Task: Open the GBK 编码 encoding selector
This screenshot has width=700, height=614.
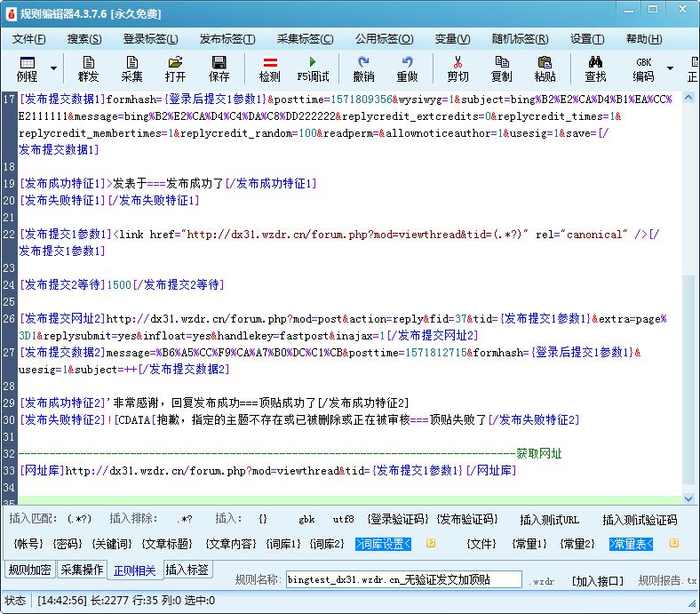Action: [x=643, y=68]
